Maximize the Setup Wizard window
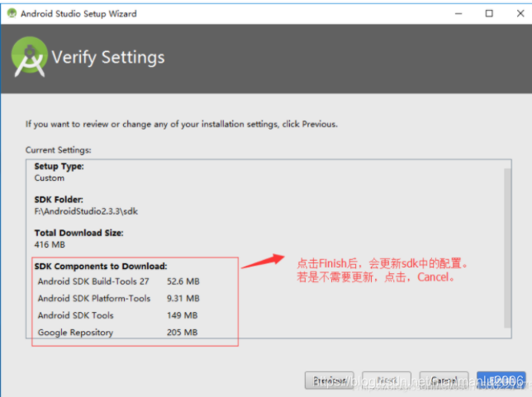The width and height of the screenshot is (532, 397). [489, 13]
